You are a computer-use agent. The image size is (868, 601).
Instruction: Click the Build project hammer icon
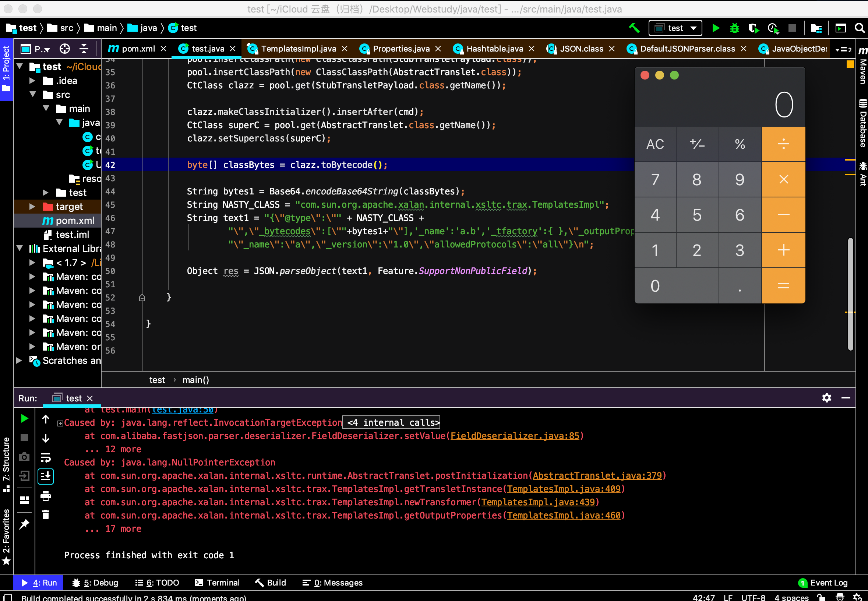(x=634, y=28)
